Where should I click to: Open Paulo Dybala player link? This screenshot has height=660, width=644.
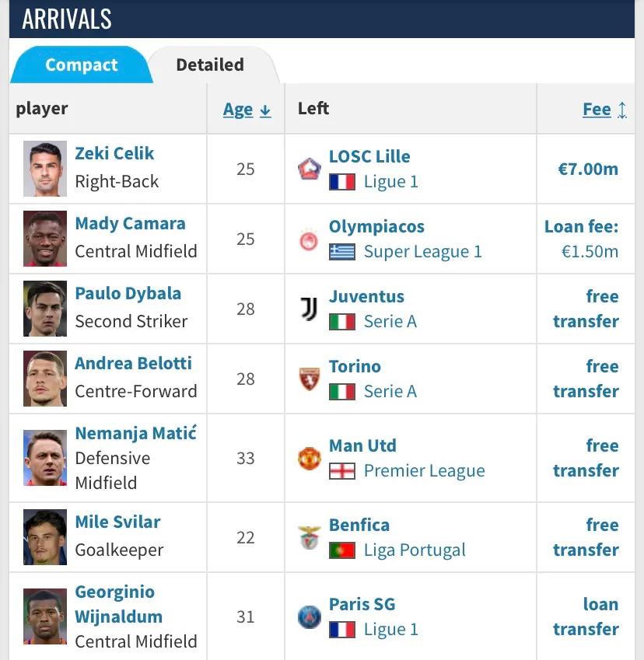[x=128, y=294]
